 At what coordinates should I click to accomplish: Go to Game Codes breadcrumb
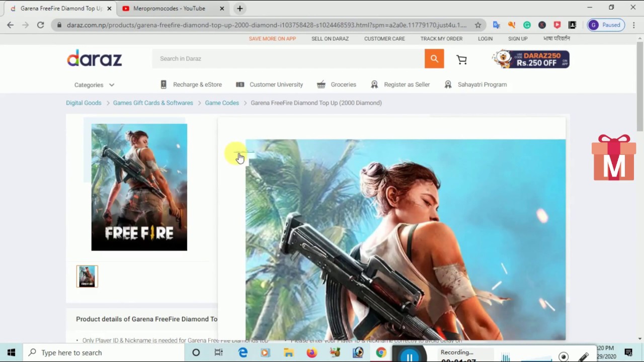222,103
